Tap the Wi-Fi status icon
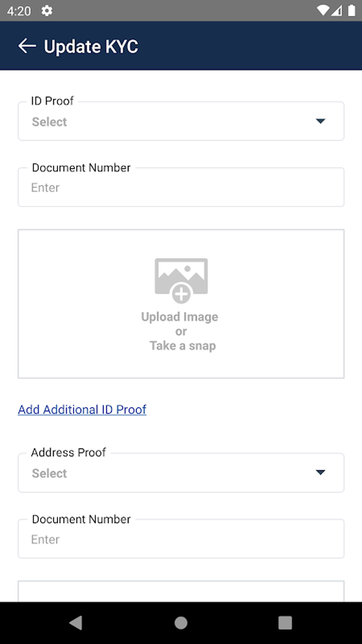The width and height of the screenshot is (362, 644). 323,11
